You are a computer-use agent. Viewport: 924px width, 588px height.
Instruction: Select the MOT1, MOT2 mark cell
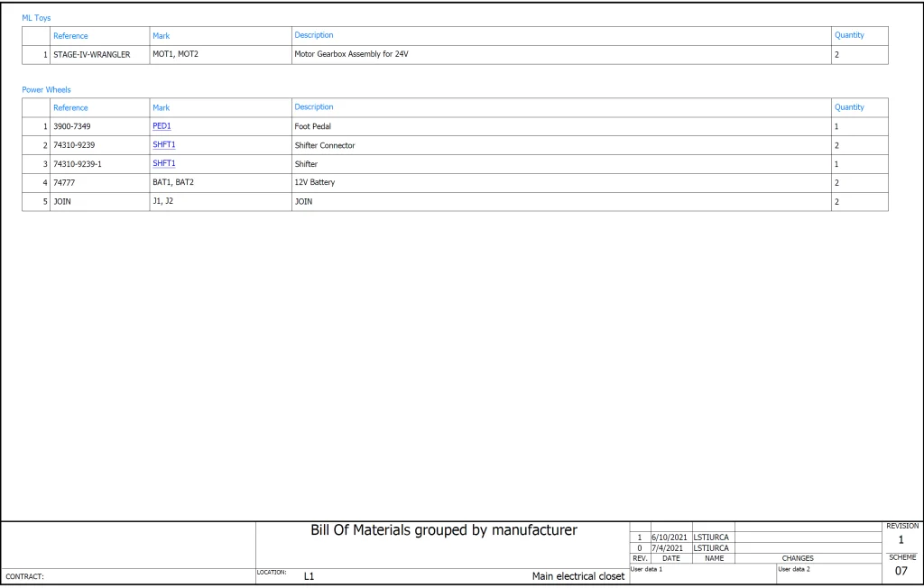tap(175, 54)
